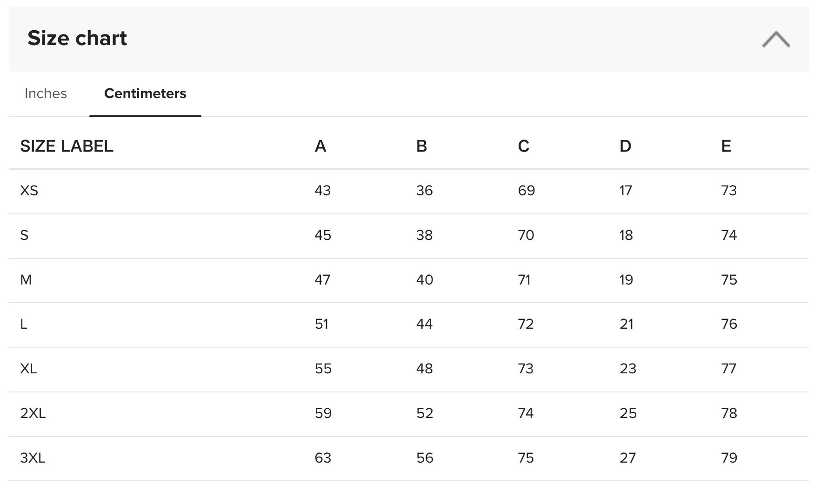Select the M size row label
Image resolution: width=820 pixels, height=504 pixels.
[x=26, y=280]
